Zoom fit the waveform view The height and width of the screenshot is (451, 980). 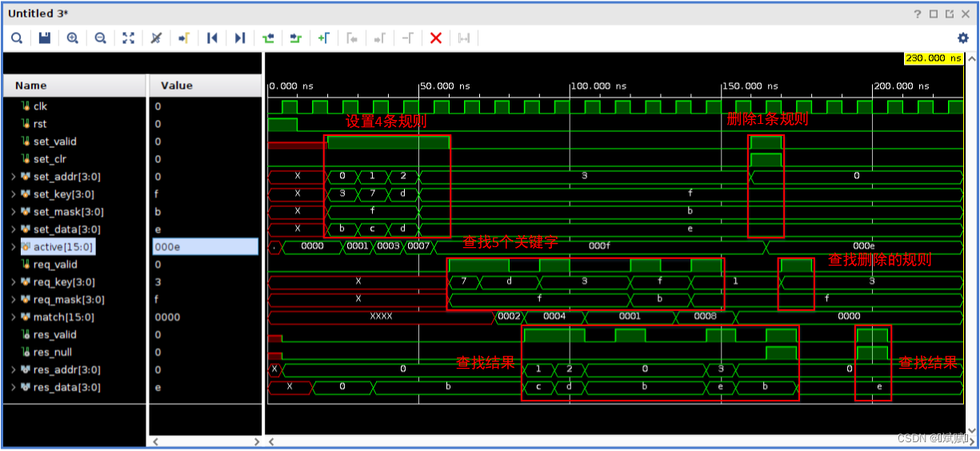coord(128,38)
